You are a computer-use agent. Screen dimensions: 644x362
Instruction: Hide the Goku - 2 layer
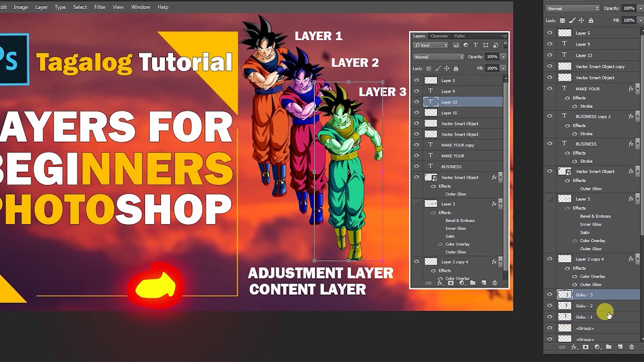pos(549,306)
